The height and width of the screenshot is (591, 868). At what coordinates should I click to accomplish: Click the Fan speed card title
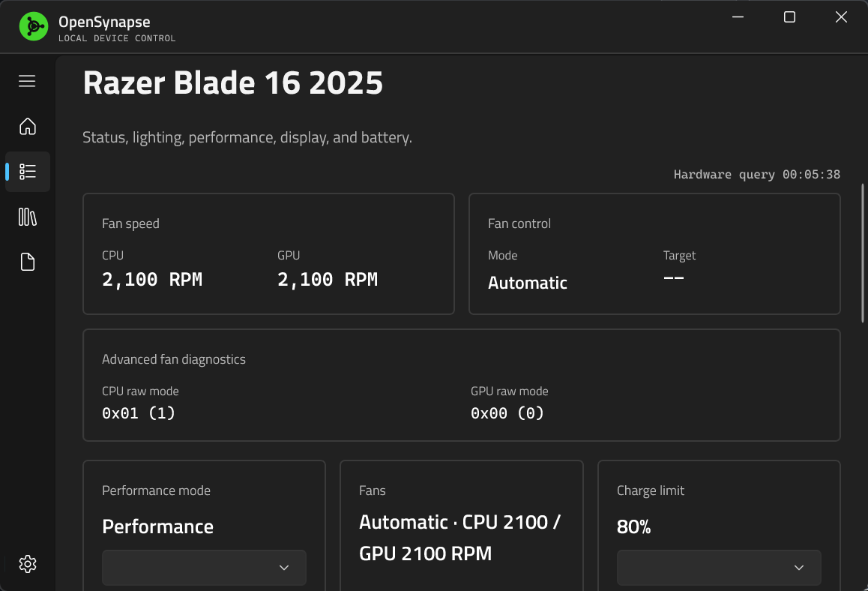coord(130,223)
